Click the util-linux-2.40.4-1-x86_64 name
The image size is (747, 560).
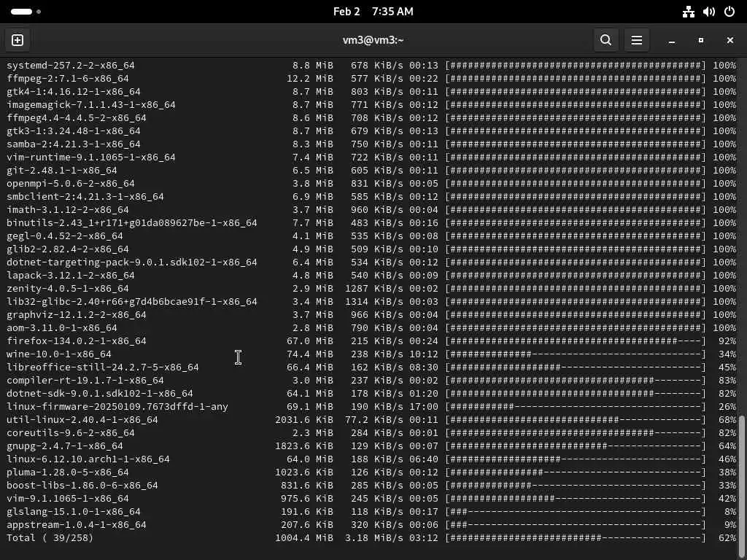tap(82, 419)
